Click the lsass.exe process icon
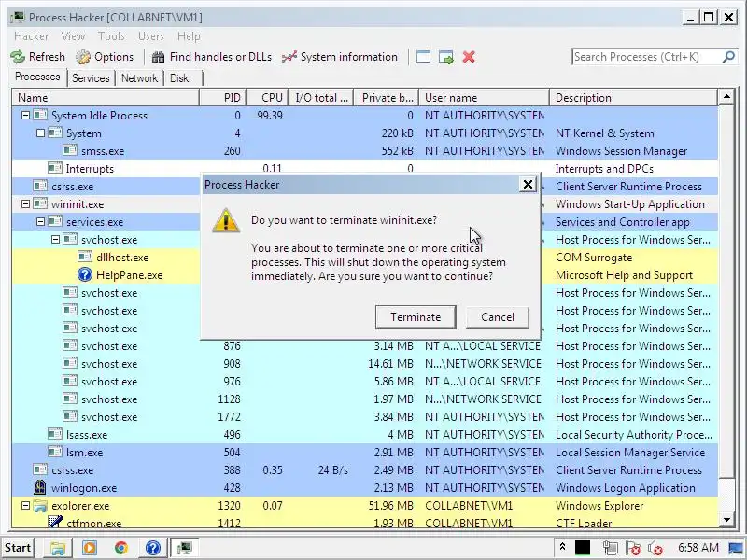This screenshot has height=560, width=747. (x=55, y=434)
